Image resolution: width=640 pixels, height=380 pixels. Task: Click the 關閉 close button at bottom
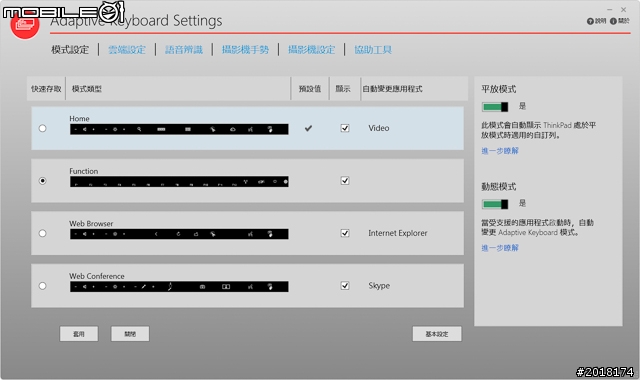click(x=130, y=333)
